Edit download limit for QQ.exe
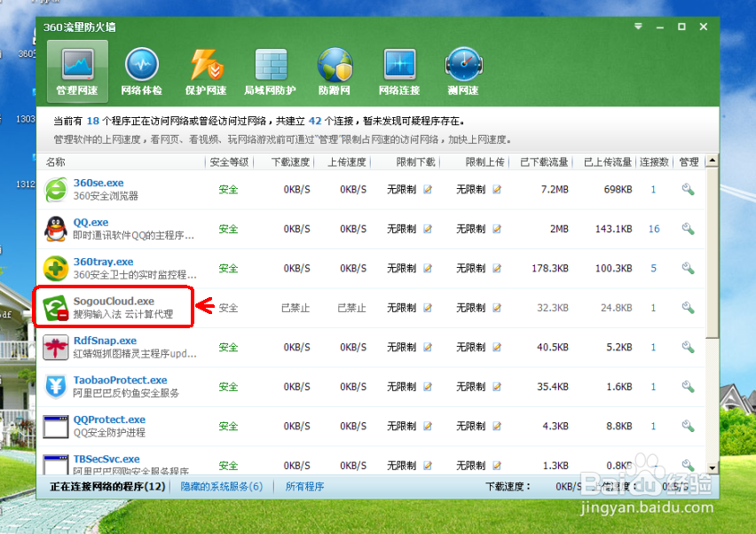Image resolution: width=756 pixels, height=534 pixels. coord(428,229)
